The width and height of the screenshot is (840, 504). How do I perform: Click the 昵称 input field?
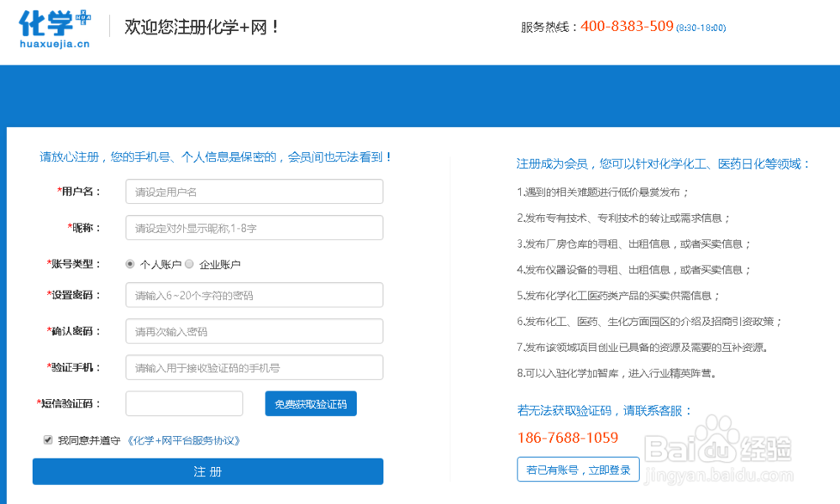point(255,228)
